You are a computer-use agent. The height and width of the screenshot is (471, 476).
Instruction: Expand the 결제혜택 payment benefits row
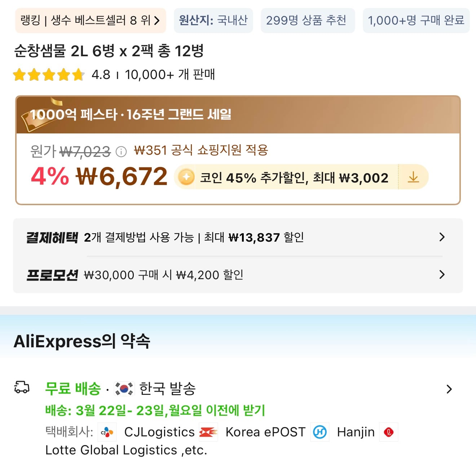coord(442,237)
